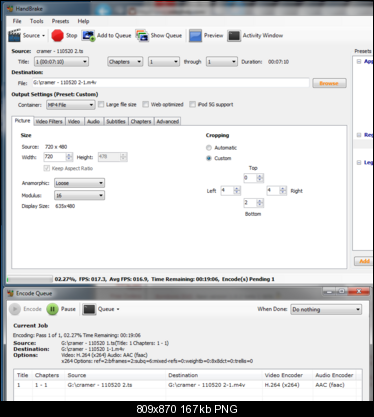Open the Preview icon in toolbar
Screen dimensions: 374x417
[x=195, y=36]
